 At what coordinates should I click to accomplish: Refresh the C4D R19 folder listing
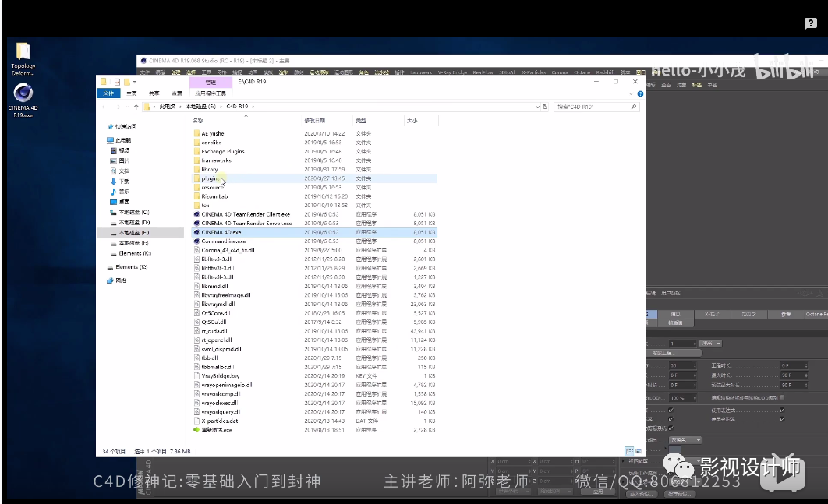[x=546, y=107]
